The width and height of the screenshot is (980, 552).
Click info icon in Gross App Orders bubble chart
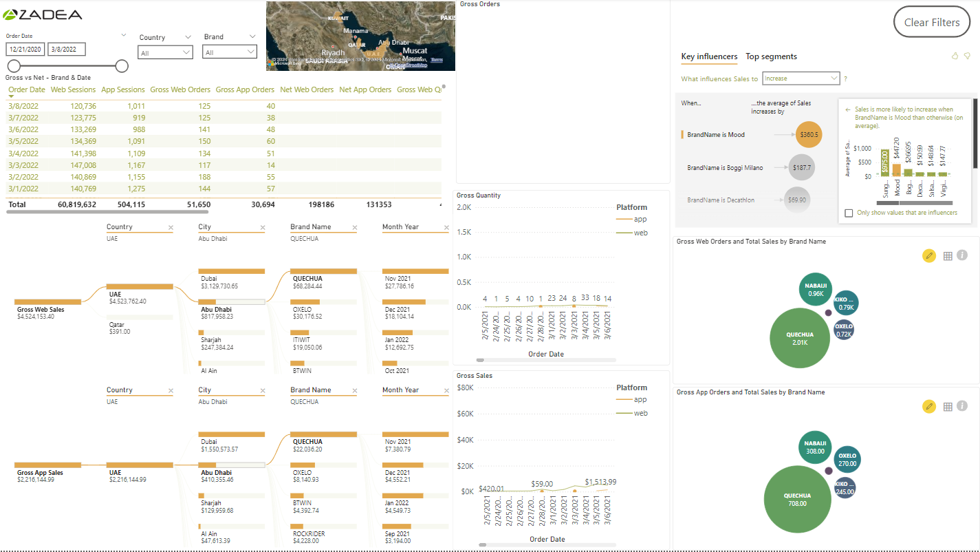coord(962,406)
